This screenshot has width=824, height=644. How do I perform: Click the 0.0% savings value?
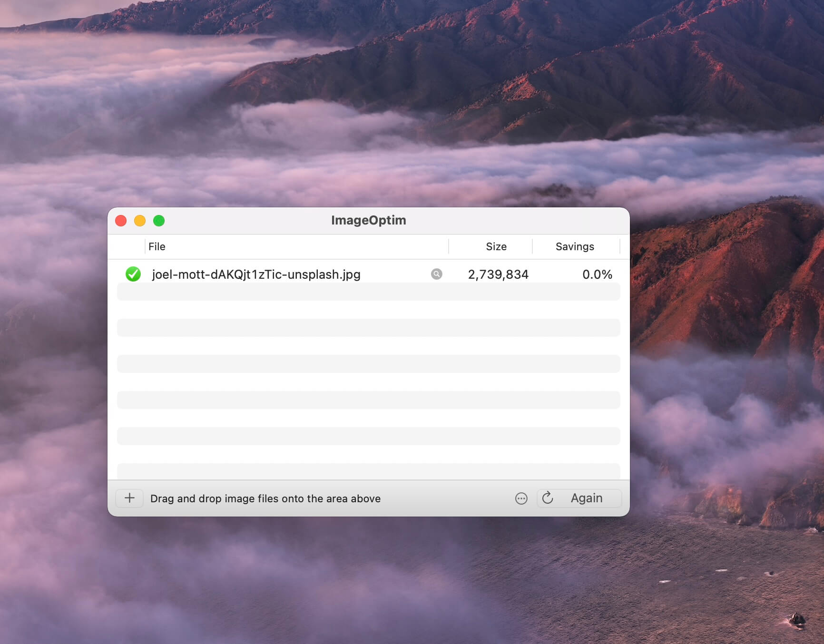[x=597, y=274]
